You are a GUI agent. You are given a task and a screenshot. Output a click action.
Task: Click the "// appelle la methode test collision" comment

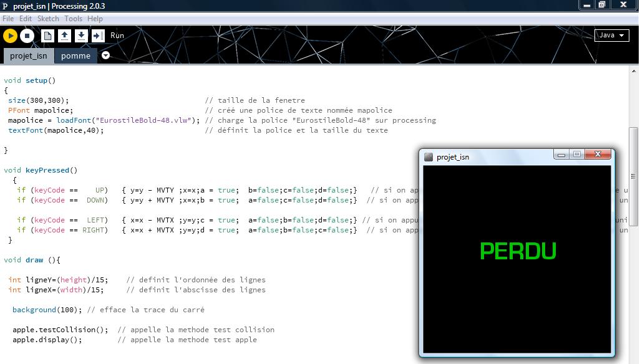pyautogui.click(x=196, y=329)
